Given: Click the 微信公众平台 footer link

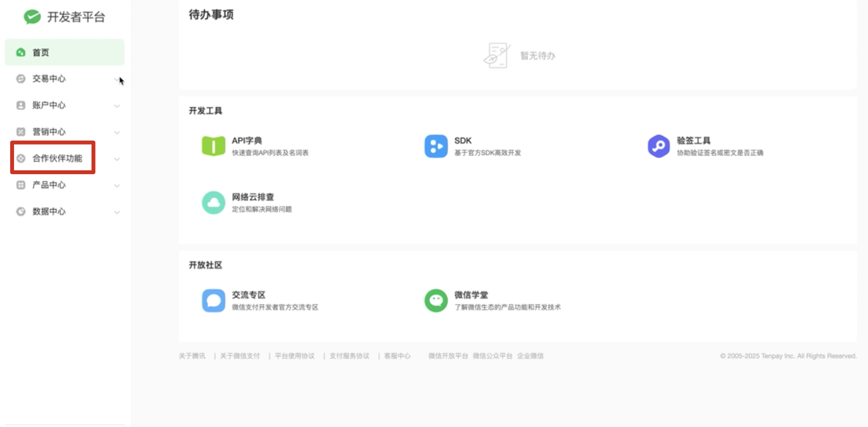Looking at the screenshot, I should point(492,356).
